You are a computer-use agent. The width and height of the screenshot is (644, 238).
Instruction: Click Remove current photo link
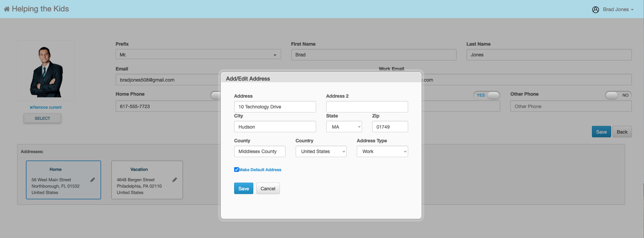(46, 107)
